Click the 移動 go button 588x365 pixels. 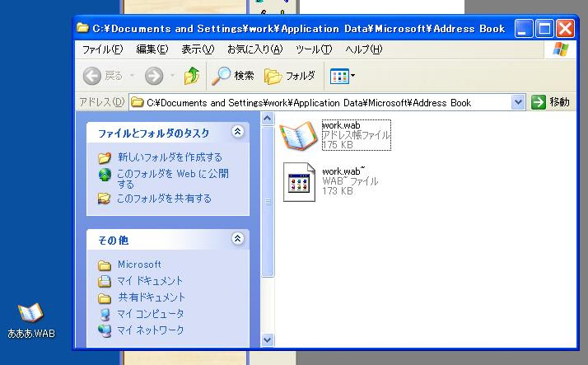550,102
